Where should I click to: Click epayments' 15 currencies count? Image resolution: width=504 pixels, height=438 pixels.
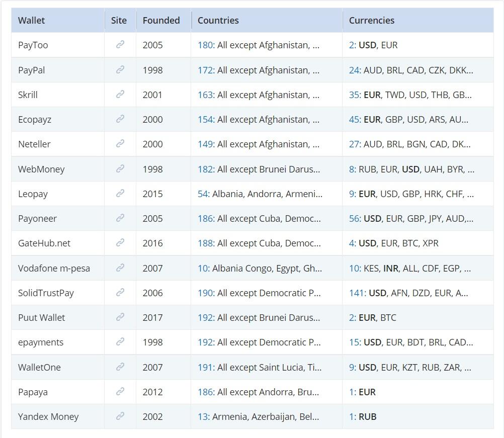355,342
